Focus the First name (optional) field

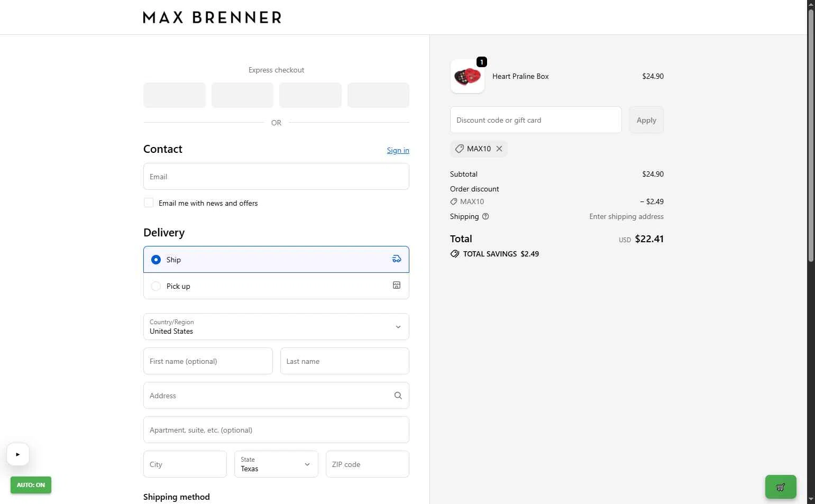tap(208, 361)
